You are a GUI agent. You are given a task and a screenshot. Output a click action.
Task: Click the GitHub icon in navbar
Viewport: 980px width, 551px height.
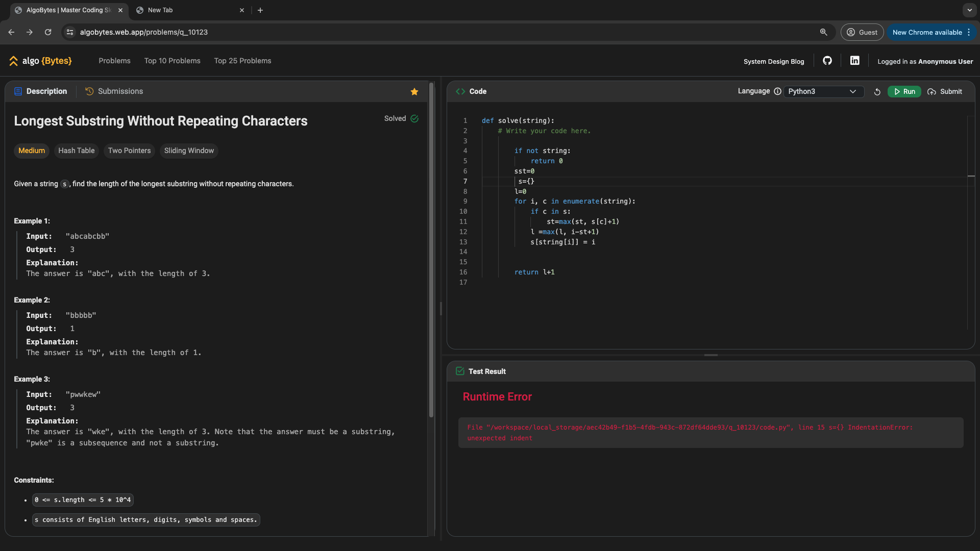click(x=827, y=61)
